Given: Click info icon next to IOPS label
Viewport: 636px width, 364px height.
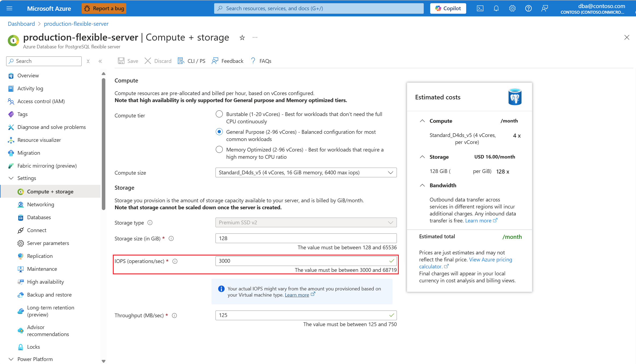Looking at the screenshot, I should pos(175,261).
